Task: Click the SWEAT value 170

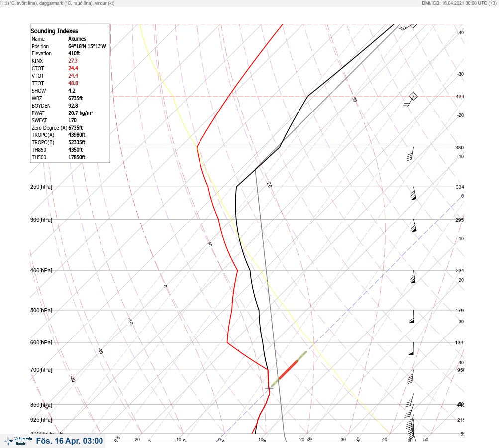Action: tap(72, 120)
